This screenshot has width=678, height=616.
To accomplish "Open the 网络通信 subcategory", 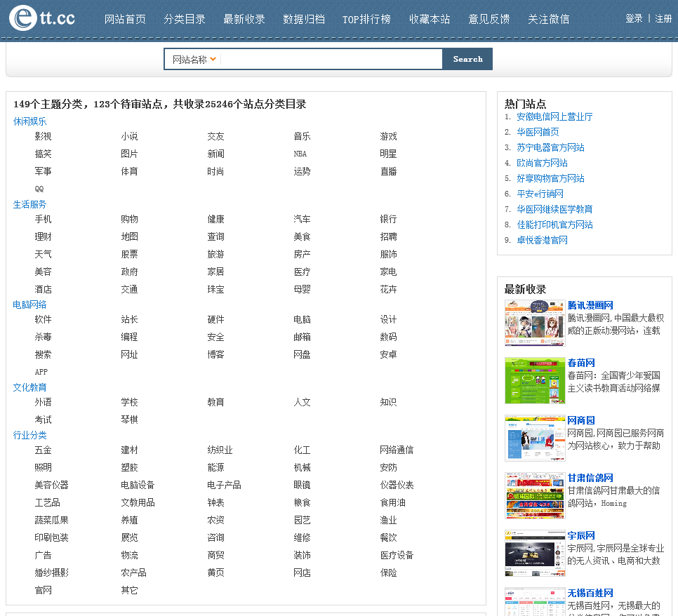I will (x=397, y=450).
